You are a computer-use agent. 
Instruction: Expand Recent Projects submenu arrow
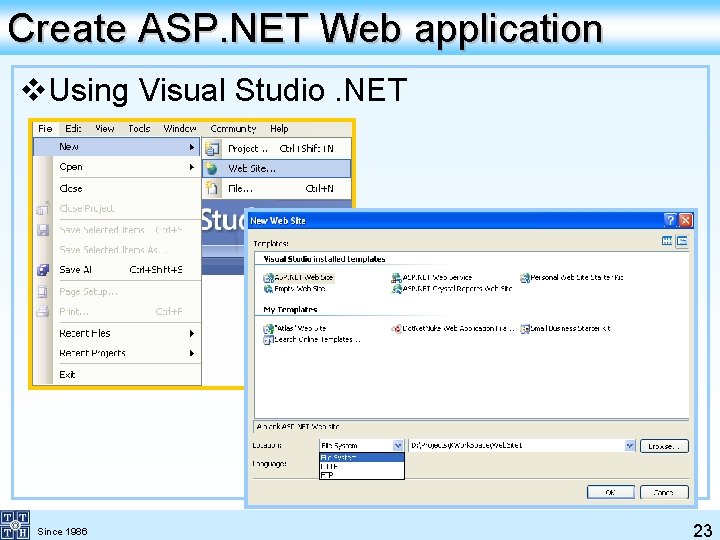click(x=192, y=353)
